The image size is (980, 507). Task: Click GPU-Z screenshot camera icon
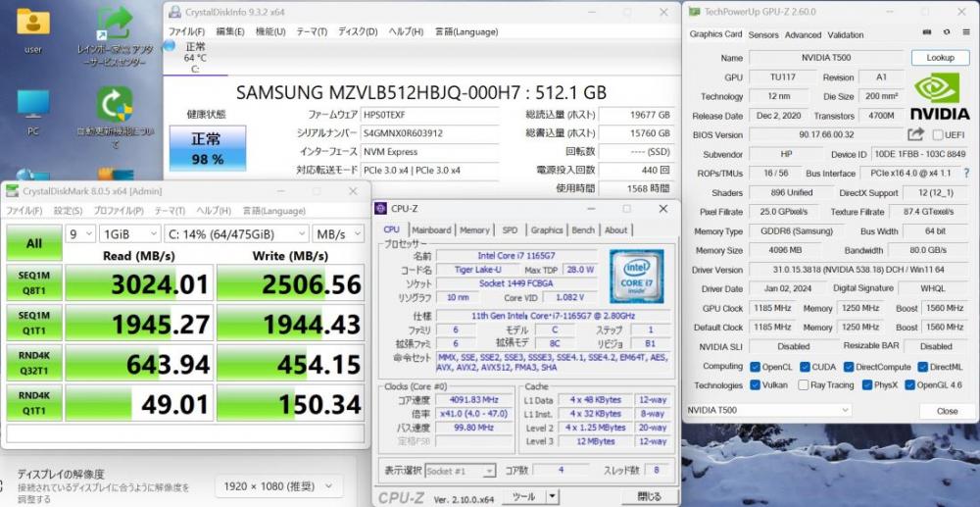927,32
